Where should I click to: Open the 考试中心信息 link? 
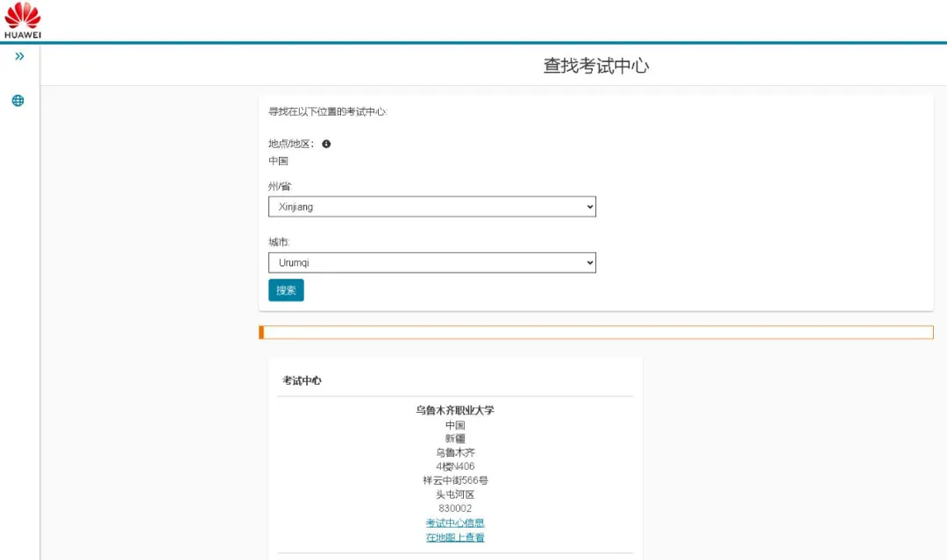point(455,522)
